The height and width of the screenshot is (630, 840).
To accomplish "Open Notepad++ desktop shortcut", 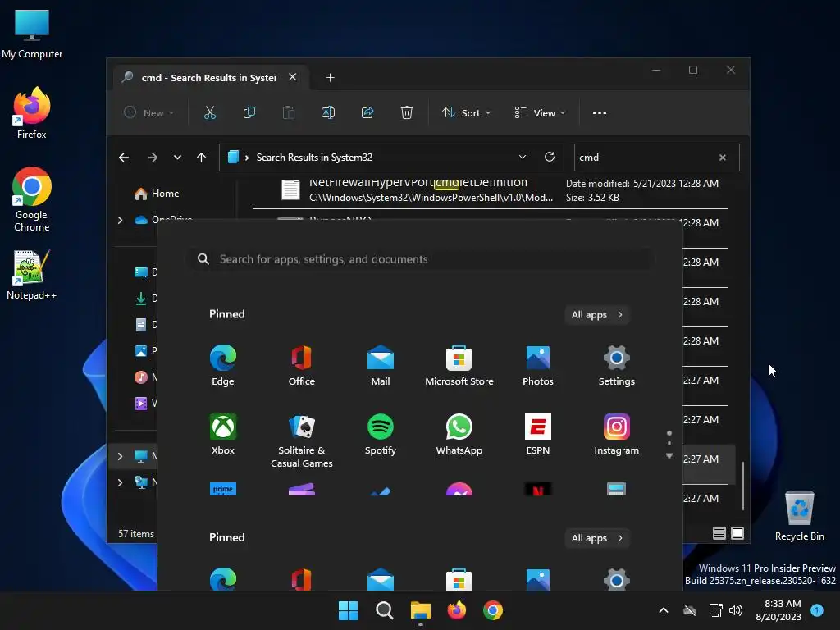I will pyautogui.click(x=32, y=275).
